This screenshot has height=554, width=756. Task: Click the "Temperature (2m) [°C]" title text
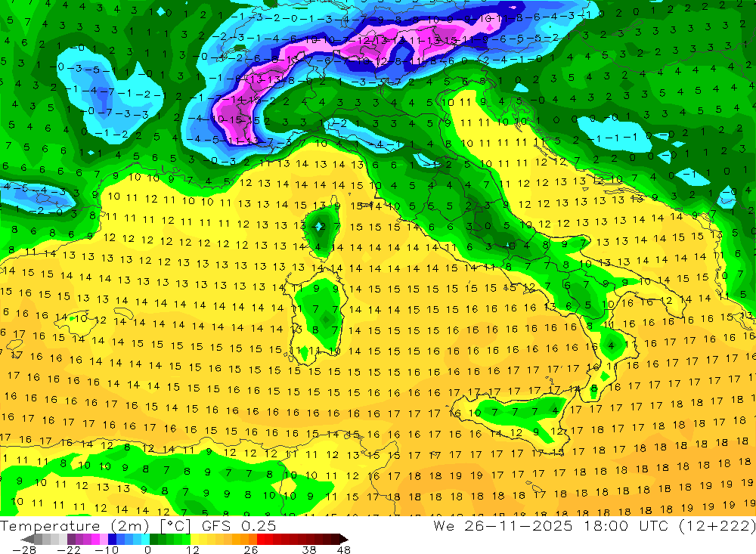click(x=95, y=525)
